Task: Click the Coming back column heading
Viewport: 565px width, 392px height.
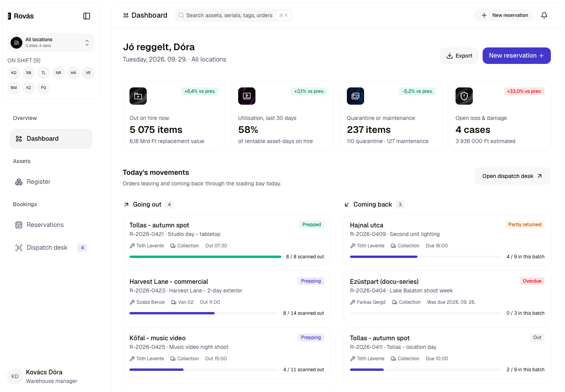Action: click(x=373, y=205)
